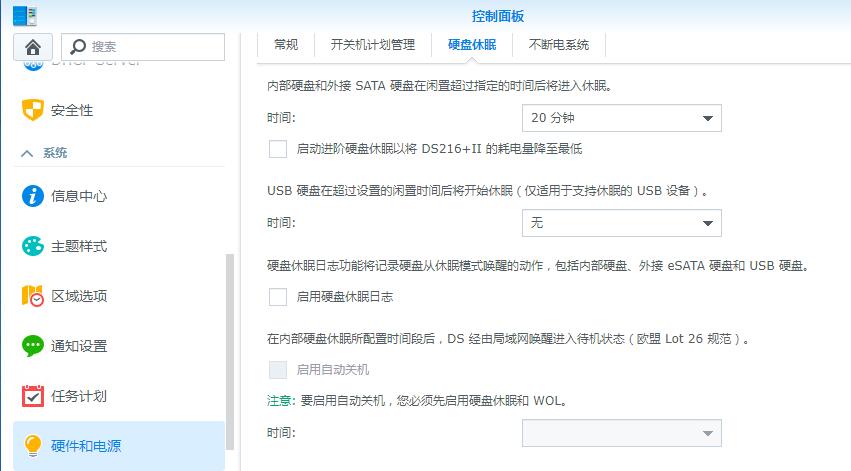Open the 不断电系统 tab
The image size is (851, 471).
pyautogui.click(x=558, y=45)
